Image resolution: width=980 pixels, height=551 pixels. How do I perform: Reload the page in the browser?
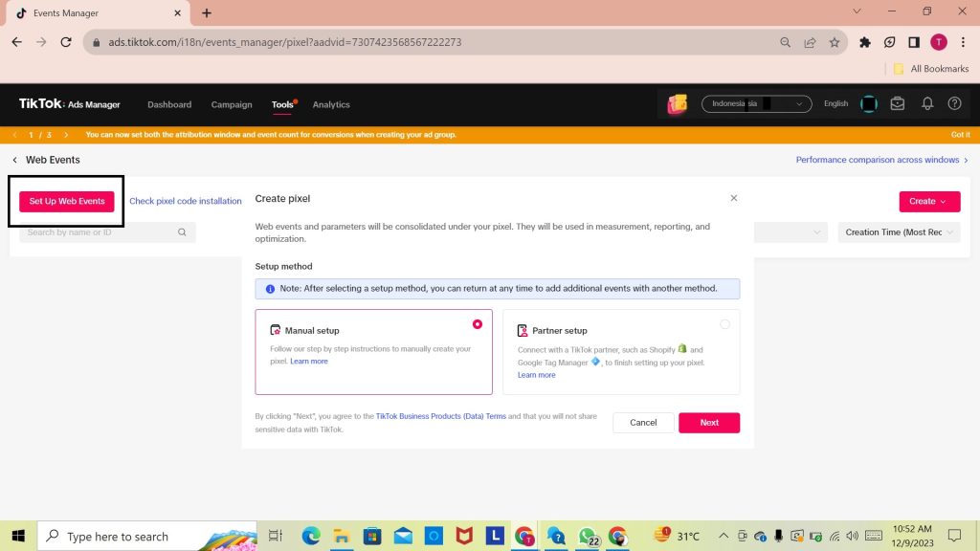(66, 42)
